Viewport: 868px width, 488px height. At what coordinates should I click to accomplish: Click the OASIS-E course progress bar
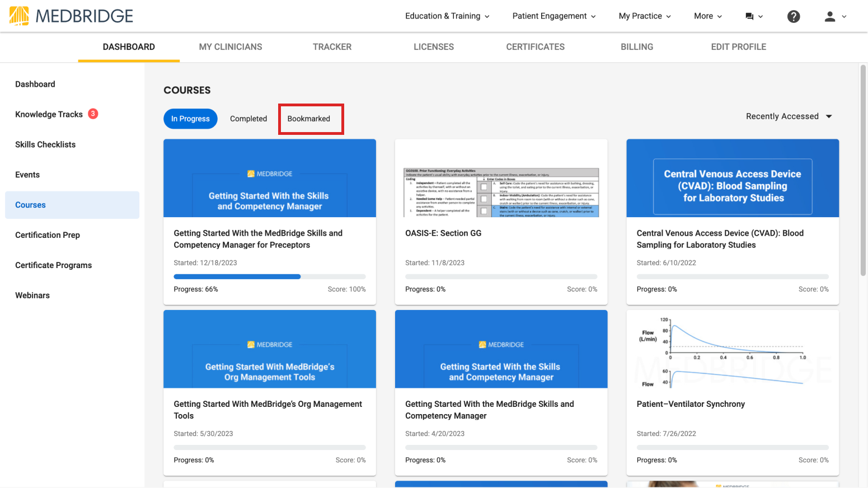click(x=501, y=276)
